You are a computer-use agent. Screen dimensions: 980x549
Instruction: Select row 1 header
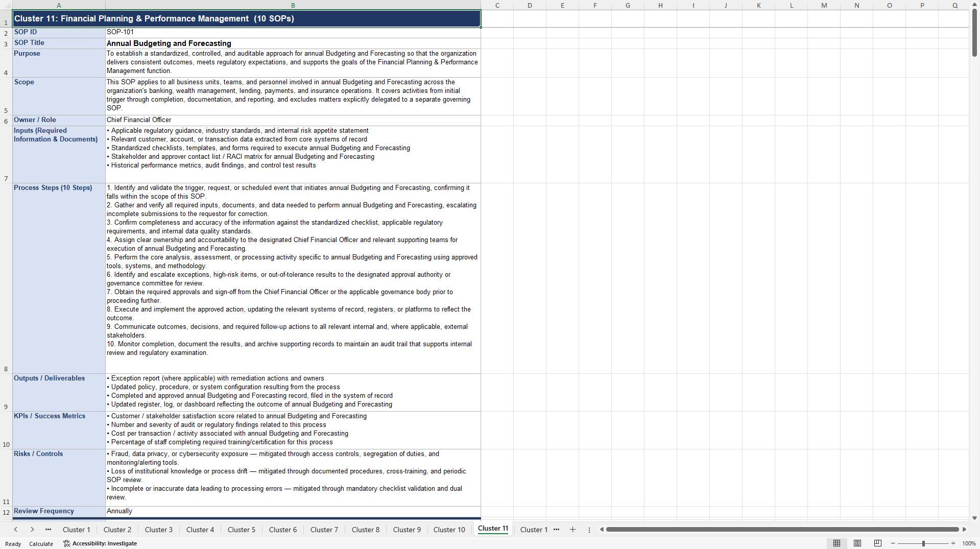point(6,18)
